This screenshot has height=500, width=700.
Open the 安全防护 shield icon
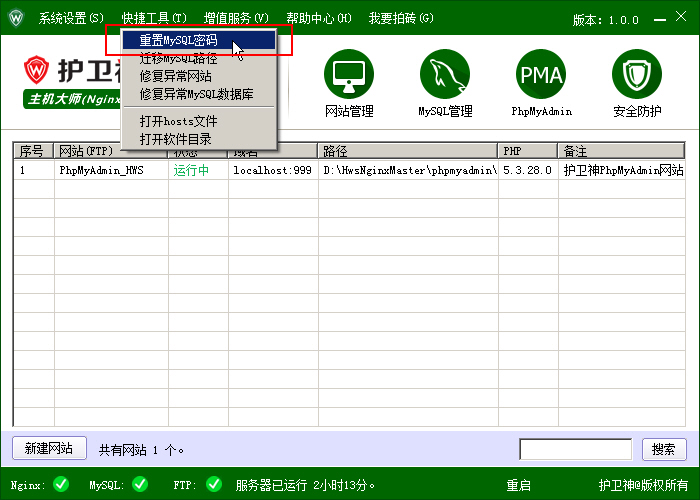pyautogui.click(x=637, y=74)
